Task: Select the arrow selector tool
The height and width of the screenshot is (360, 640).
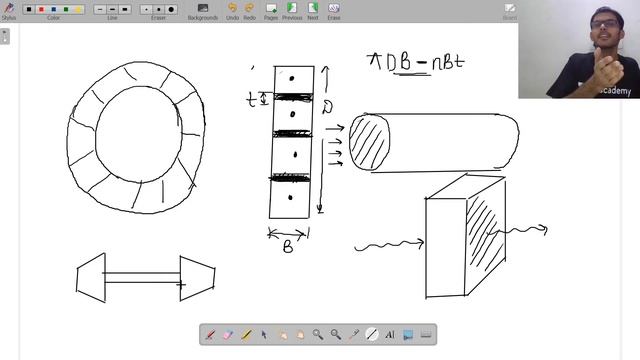Action: click(264, 335)
